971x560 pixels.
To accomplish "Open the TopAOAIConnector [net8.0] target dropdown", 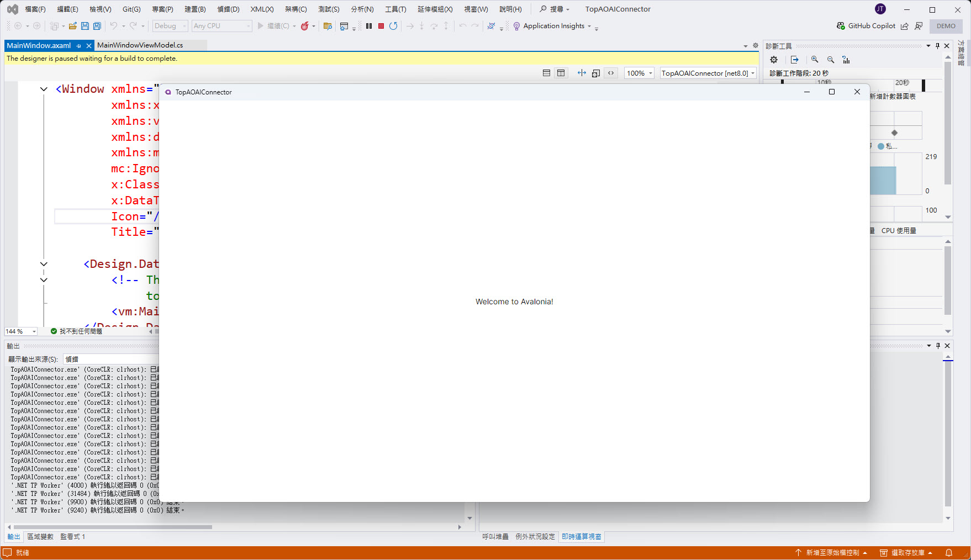I will click(708, 73).
